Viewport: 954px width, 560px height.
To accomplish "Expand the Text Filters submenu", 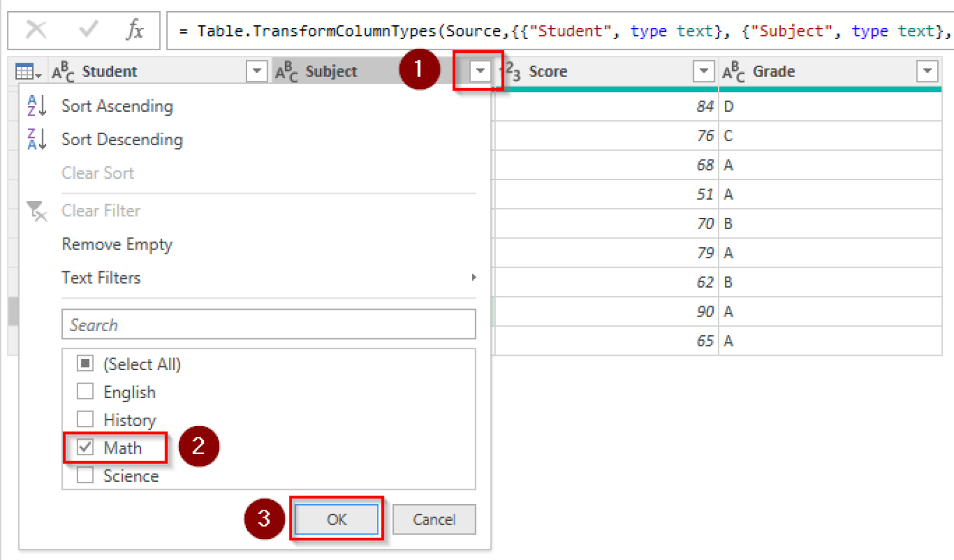I will [101, 278].
